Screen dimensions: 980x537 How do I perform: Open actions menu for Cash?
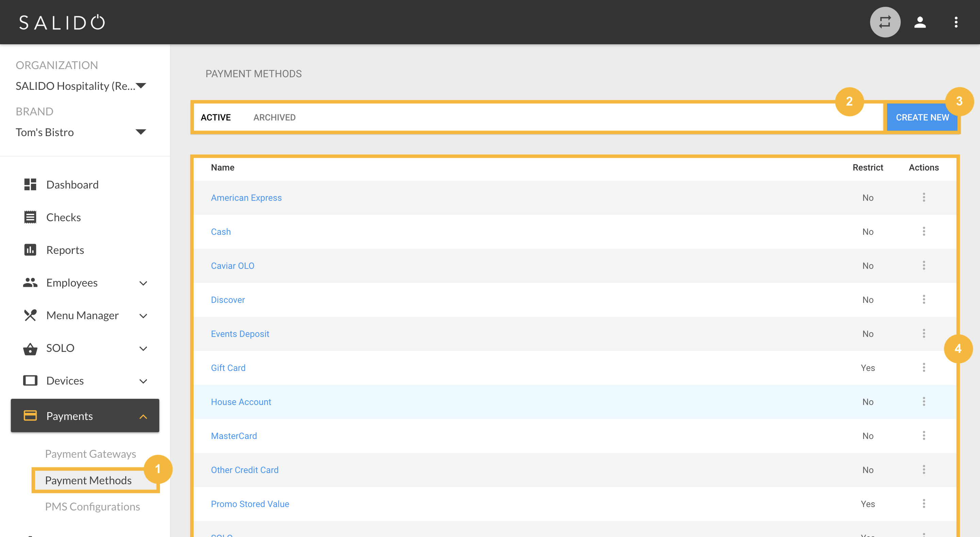(x=924, y=231)
